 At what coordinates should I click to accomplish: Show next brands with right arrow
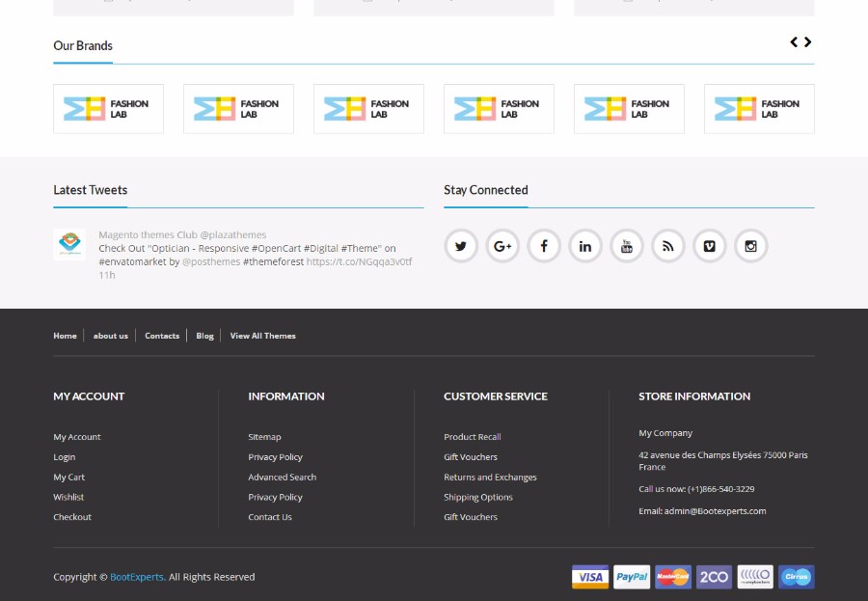tap(808, 42)
